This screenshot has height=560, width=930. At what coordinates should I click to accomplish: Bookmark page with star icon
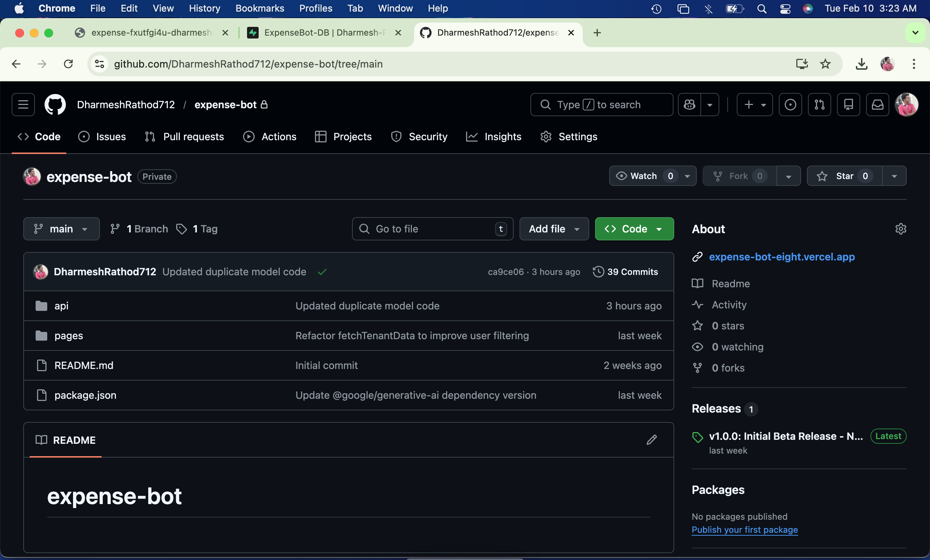tap(825, 64)
